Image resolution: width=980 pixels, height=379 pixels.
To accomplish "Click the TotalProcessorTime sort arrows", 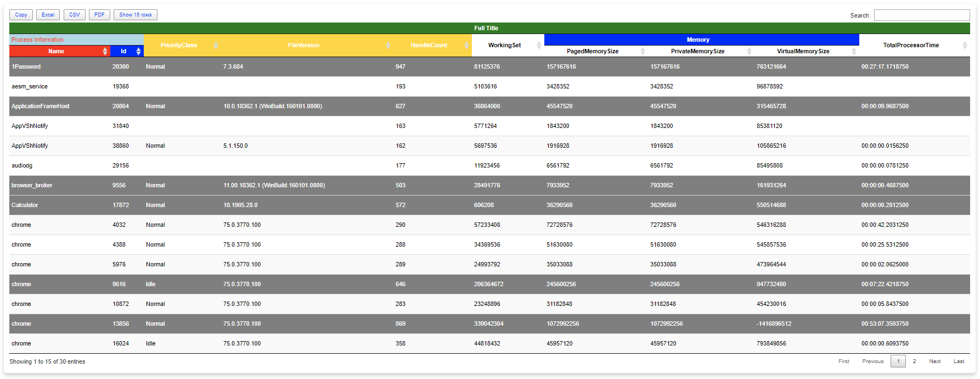I will click(965, 45).
